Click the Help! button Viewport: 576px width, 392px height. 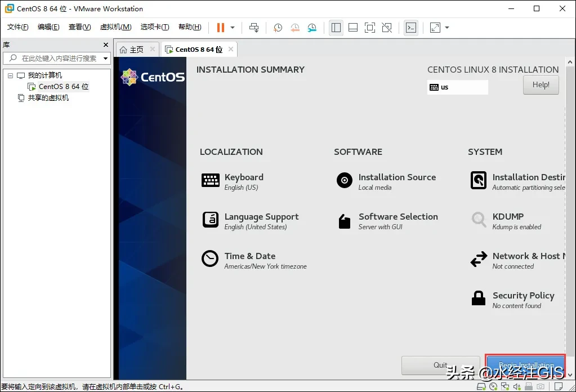pos(541,85)
